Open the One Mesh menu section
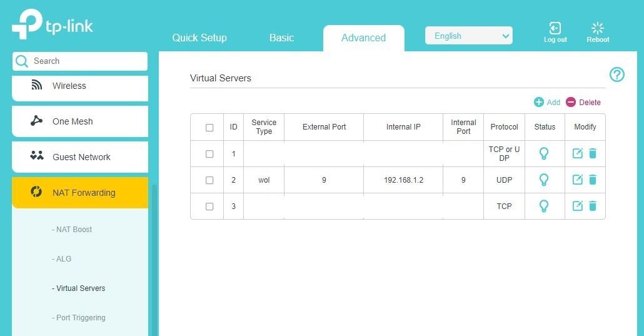 coord(79,121)
